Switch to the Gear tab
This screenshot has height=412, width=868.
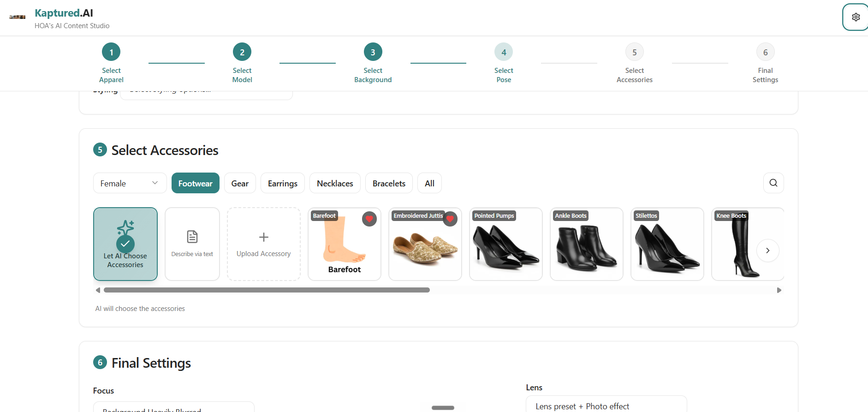pyautogui.click(x=240, y=183)
